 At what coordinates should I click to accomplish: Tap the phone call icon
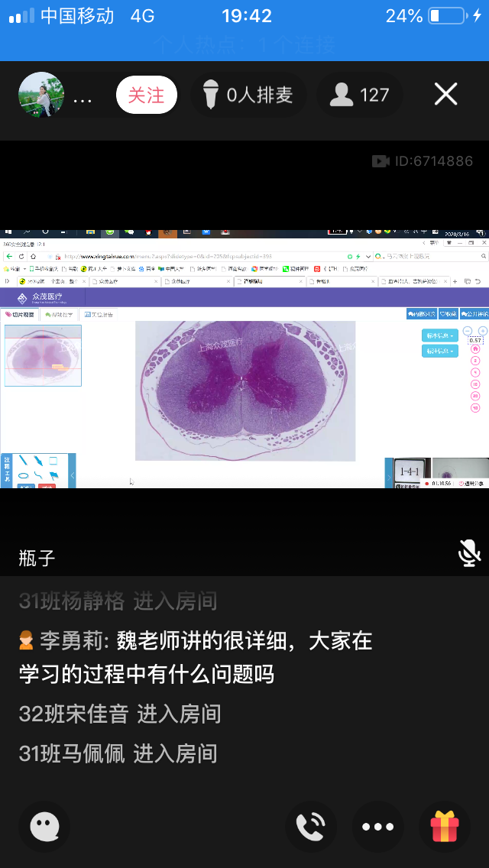311,827
